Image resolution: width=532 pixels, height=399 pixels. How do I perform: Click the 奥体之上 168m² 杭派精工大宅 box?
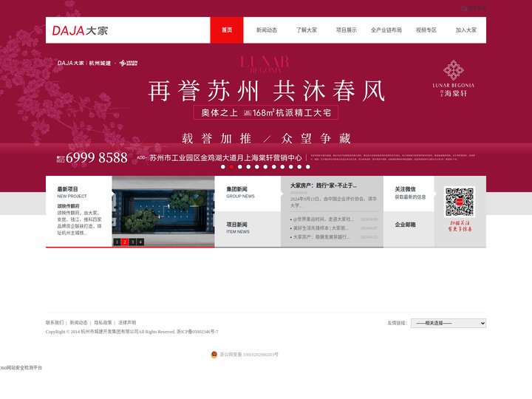click(266, 112)
